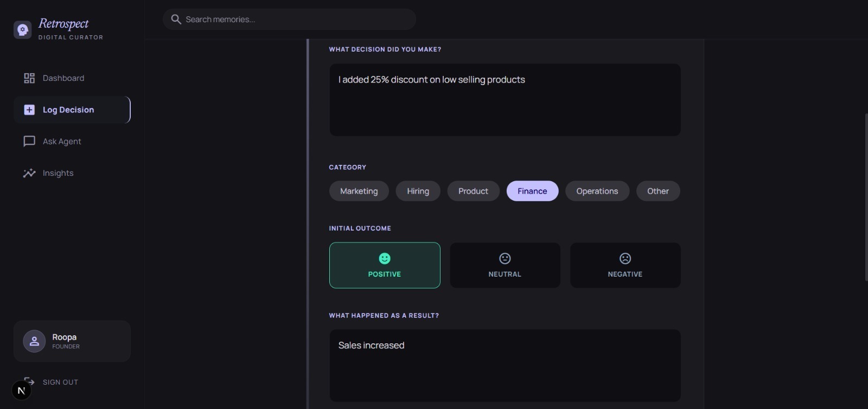
Task: Go to the Insights page
Action: click(58, 173)
